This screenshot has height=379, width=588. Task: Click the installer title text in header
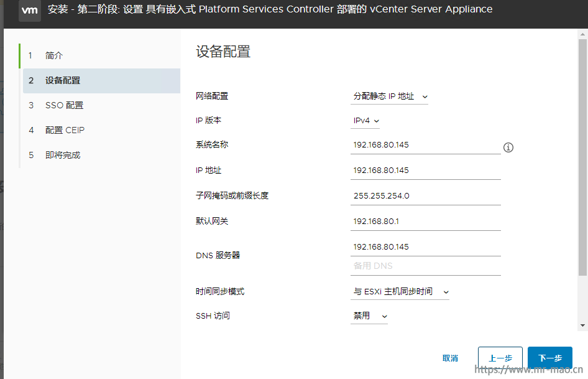[x=270, y=9]
